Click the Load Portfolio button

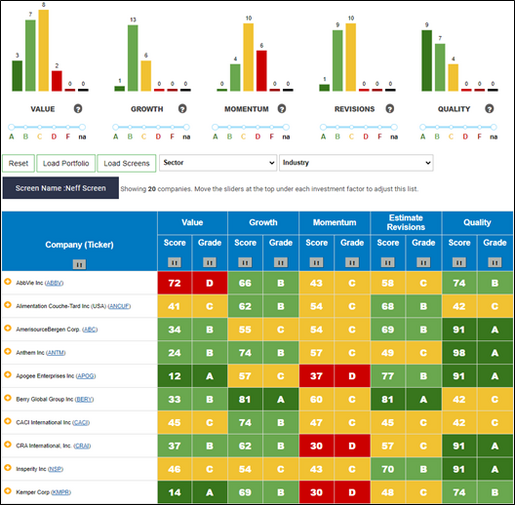(66, 163)
